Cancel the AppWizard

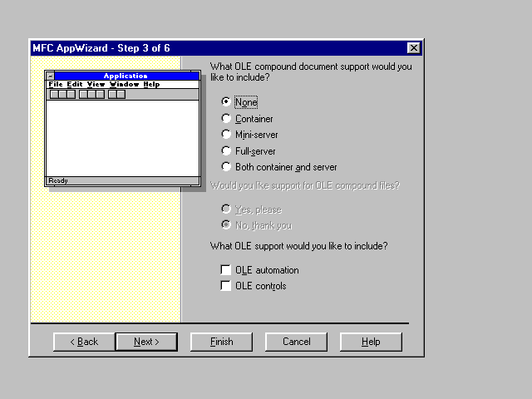point(296,342)
